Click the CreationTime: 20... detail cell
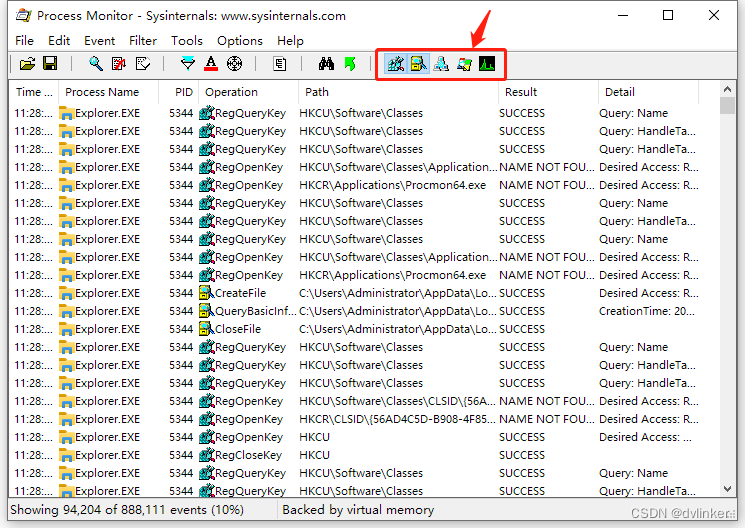 [647, 311]
